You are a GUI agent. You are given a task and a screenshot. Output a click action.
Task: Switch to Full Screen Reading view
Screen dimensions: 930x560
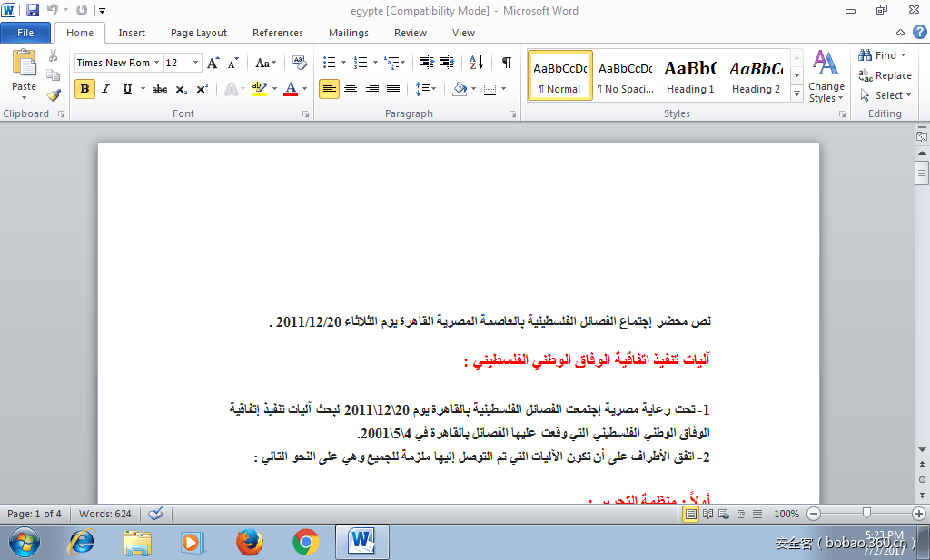707,514
